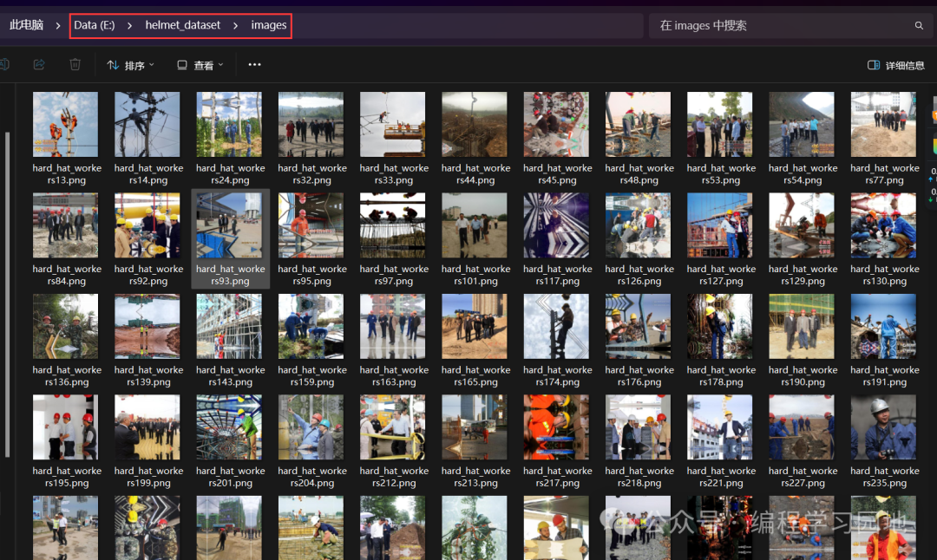This screenshot has width=937, height=560.
Task: Expand chevron after 此电脑 breadcrumb
Action: click(x=58, y=26)
